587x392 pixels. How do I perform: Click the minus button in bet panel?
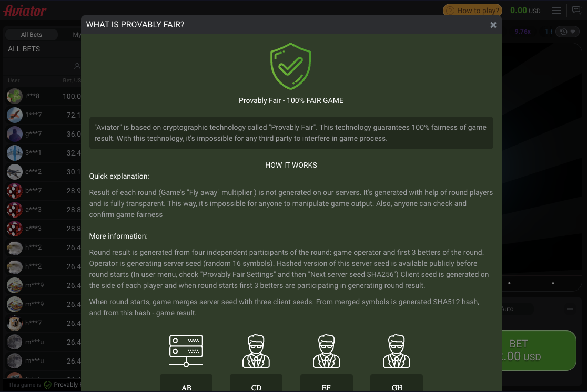[571, 310]
